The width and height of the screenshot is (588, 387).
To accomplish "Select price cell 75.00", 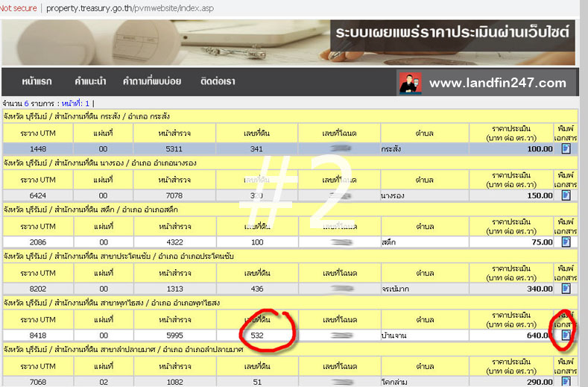I will click(511, 242).
